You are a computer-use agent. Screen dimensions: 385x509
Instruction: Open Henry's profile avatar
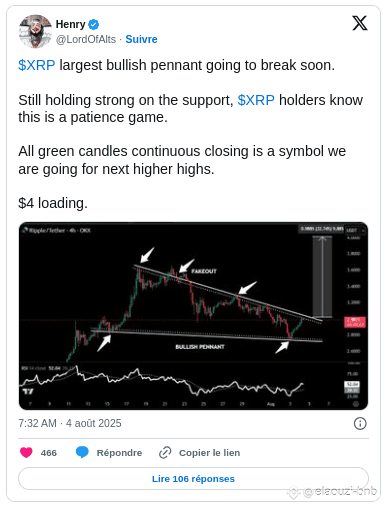[35, 31]
